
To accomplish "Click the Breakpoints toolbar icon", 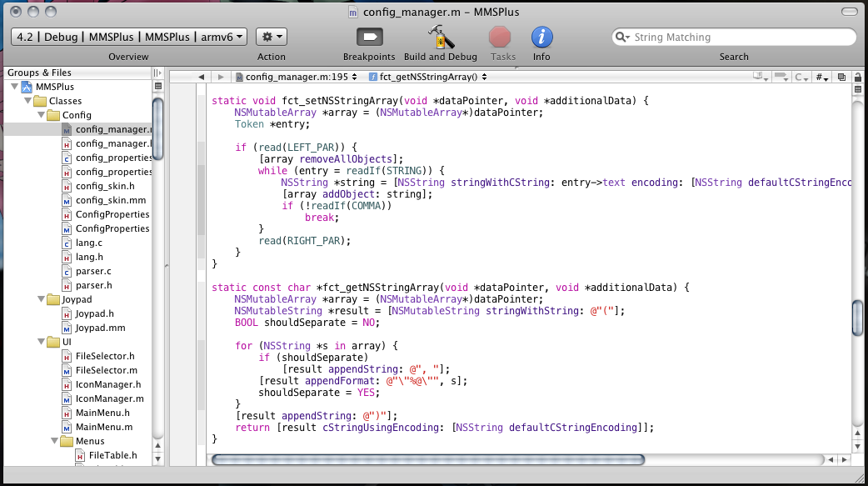I will 369,38.
